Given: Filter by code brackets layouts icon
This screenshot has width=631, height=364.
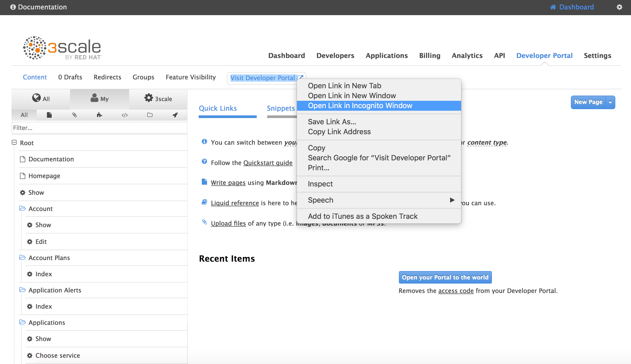Looking at the screenshot, I should (125, 115).
